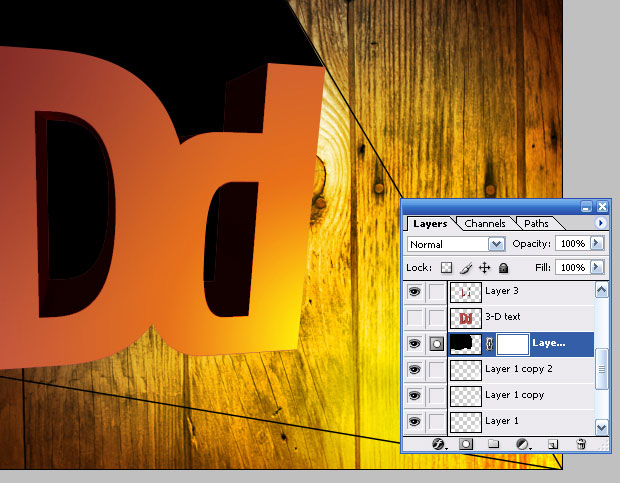Select the 3-D text layer thumbnail

coord(466,318)
